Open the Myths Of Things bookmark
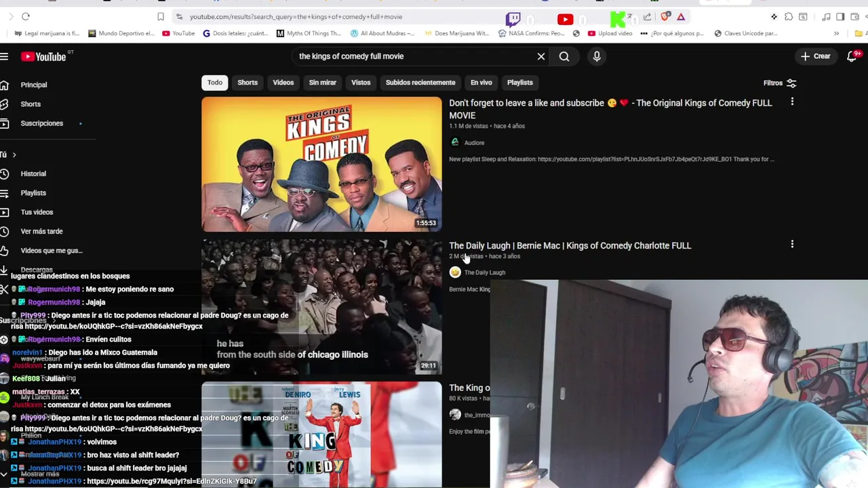This screenshot has height=488, width=868. click(x=309, y=33)
